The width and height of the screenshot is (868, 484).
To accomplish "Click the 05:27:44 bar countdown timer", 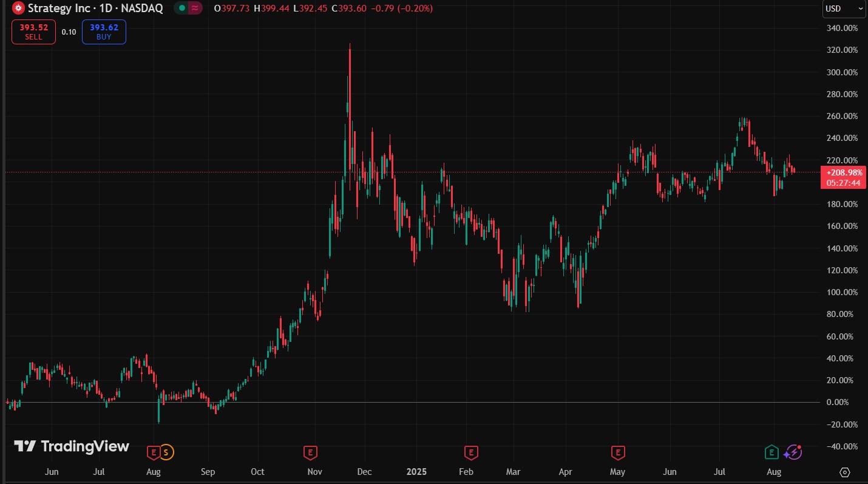I will click(844, 183).
